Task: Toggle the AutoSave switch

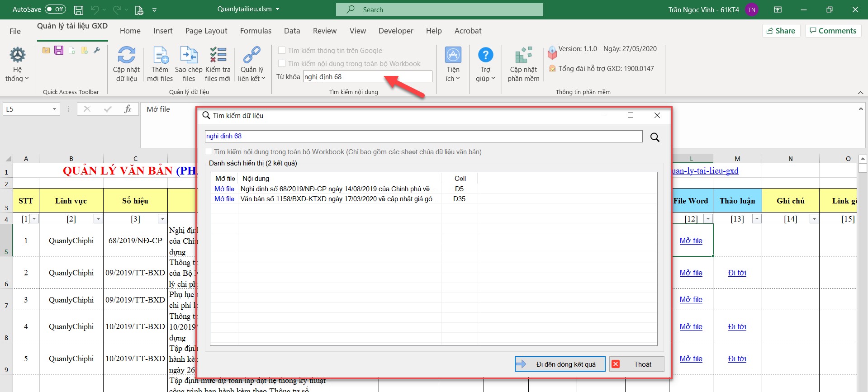Action: pos(55,9)
